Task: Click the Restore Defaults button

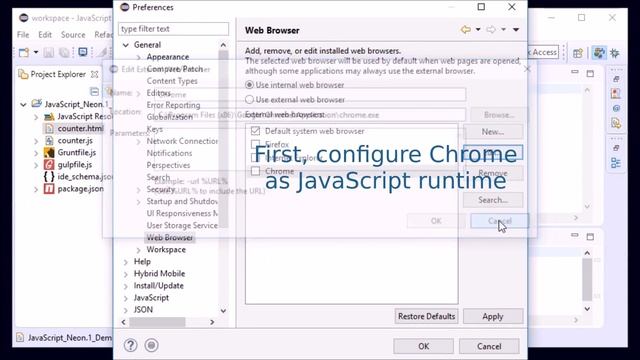Action: 426,316
